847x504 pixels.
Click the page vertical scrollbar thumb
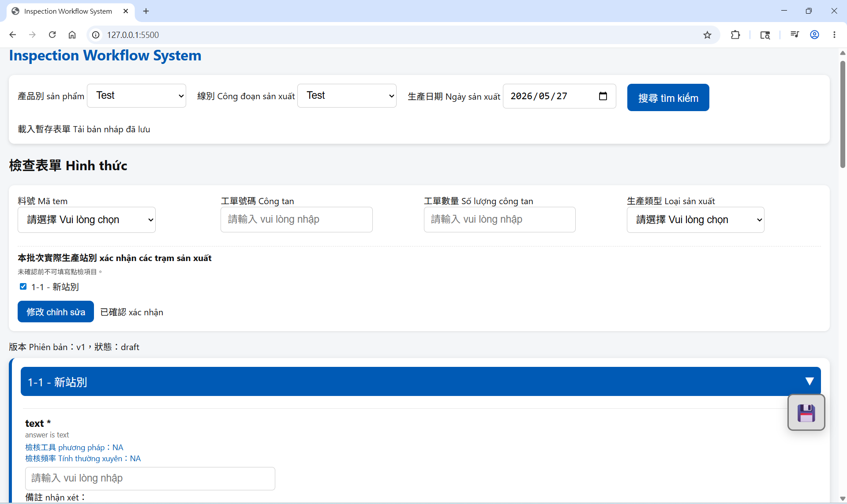point(843,114)
